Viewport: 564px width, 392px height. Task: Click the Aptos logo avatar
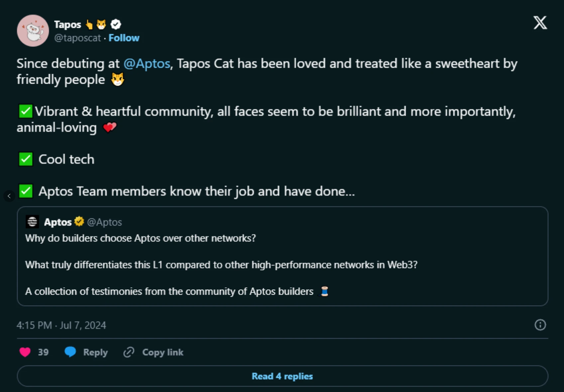coord(32,222)
